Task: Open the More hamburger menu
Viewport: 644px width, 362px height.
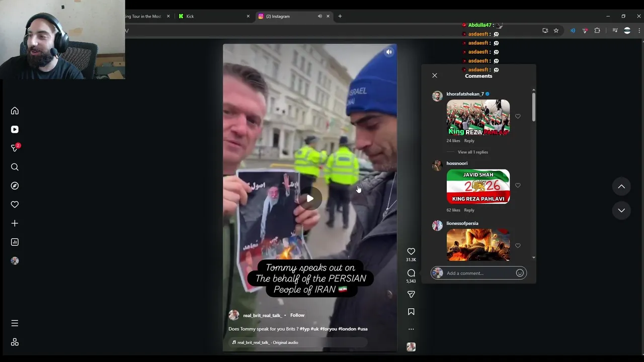Action: 15,323
